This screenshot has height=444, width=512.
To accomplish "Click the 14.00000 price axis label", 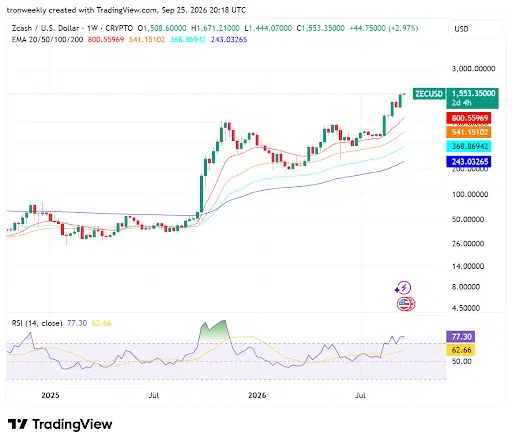I will pos(468,266).
